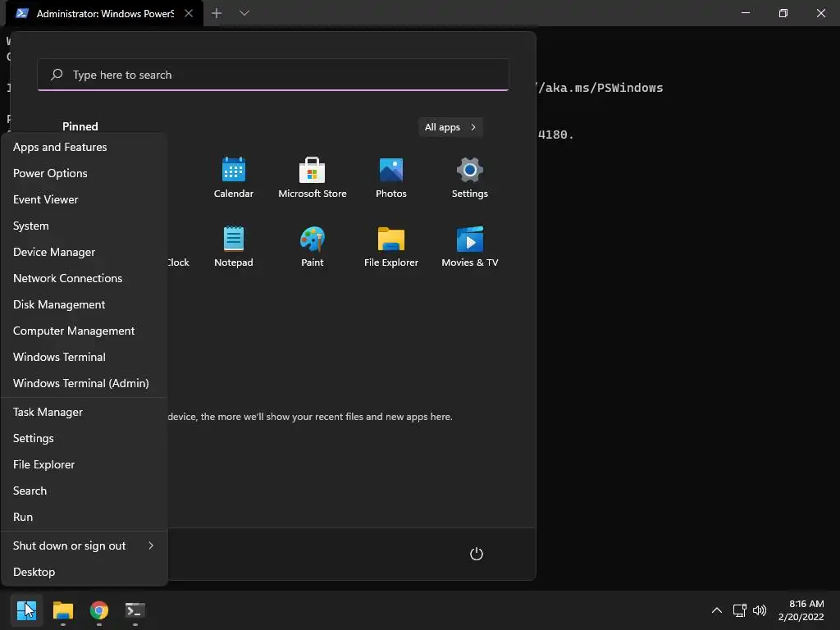The width and height of the screenshot is (840, 630).
Task: Click the Pinned section heading
Action: 80,126
